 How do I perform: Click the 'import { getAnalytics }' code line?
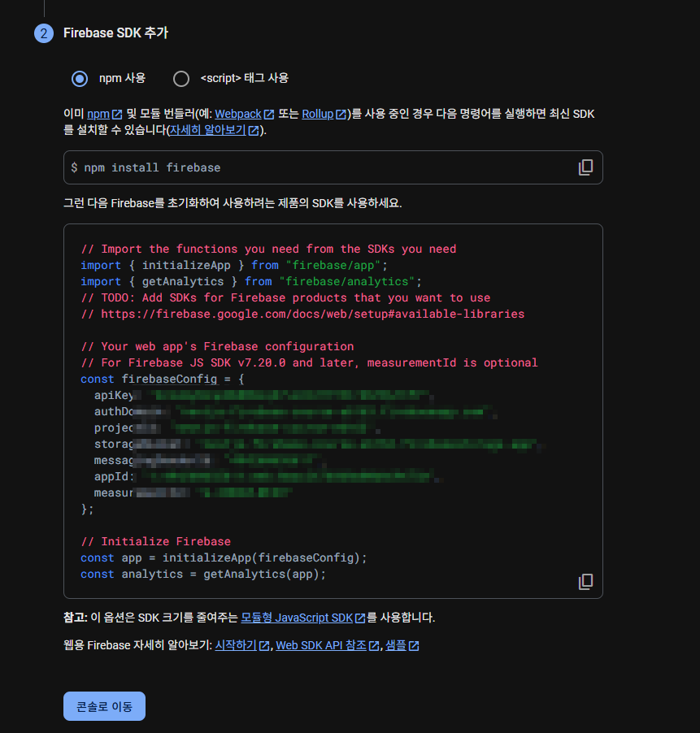coord(250,281)
